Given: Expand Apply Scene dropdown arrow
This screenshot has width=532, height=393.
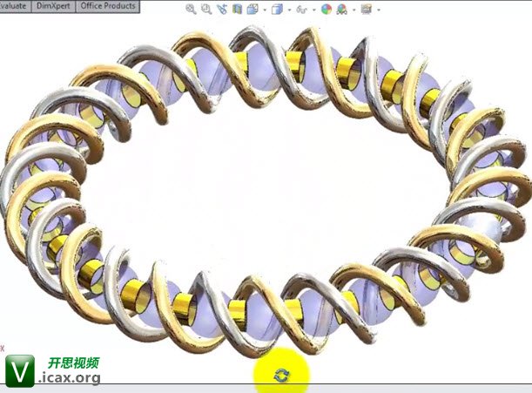Looking at the screenshot, I should pyautogui.click(x=354, y=10).
